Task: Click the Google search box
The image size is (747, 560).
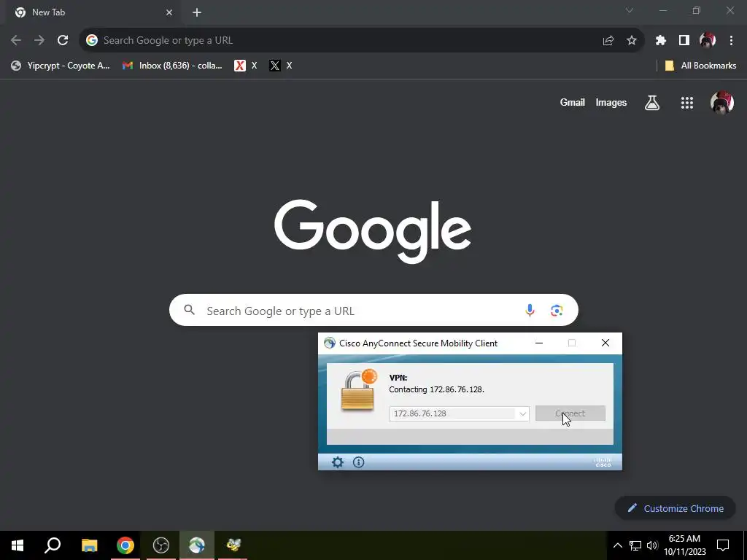Action: point(373,310)
